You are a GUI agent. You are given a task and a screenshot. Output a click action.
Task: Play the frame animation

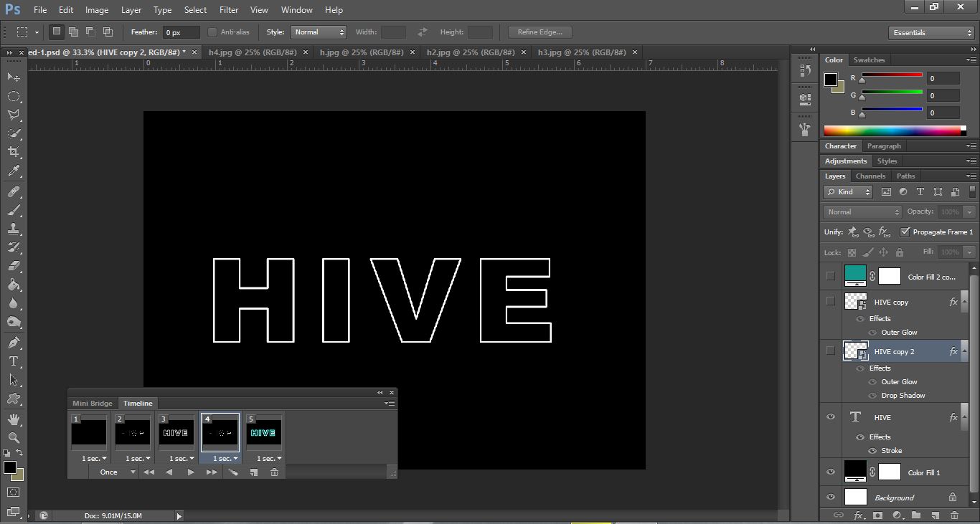click(x=191, y=472)
